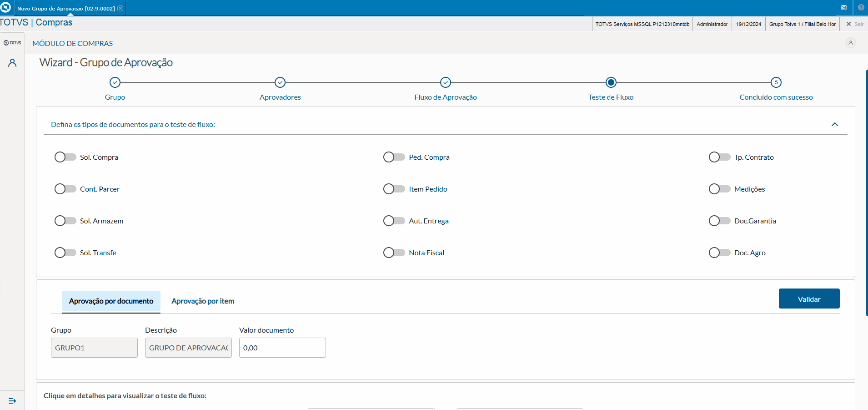Enable the Cont. Parcer switch
Viewport: 868px width, 410px height.
coord(65,189)
